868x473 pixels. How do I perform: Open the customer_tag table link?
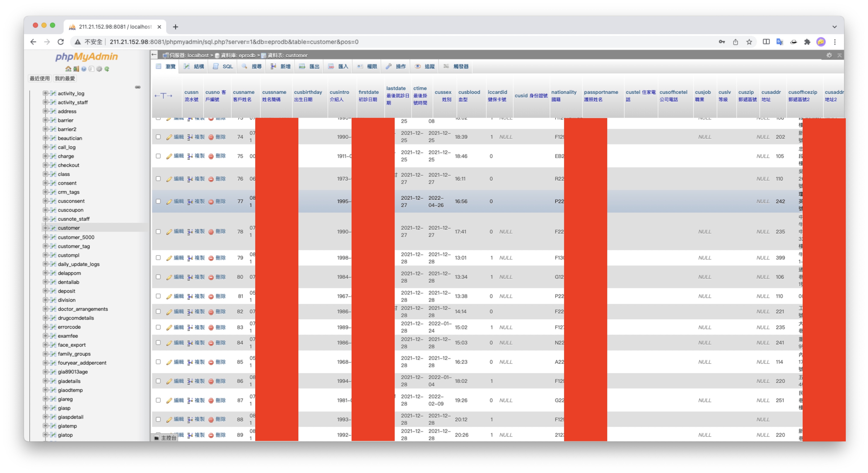click(74, 247)
